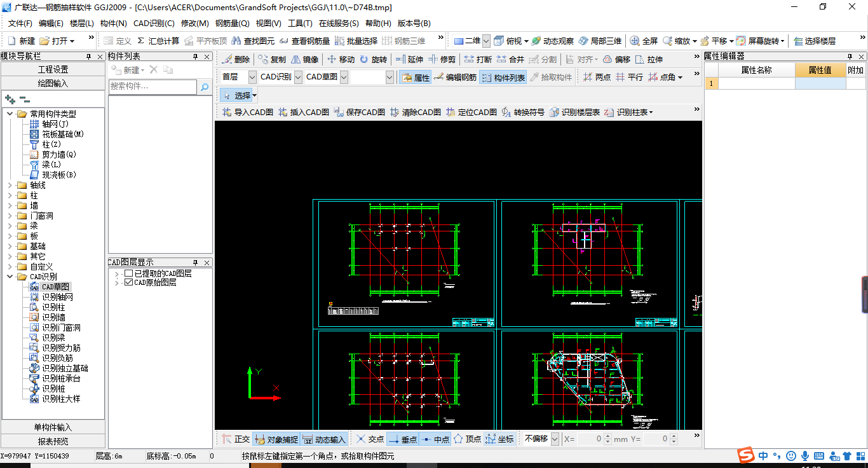868x468 pixels.
Task: Click the 单构件输入 navigation button
Action: (x=53, y=427)
